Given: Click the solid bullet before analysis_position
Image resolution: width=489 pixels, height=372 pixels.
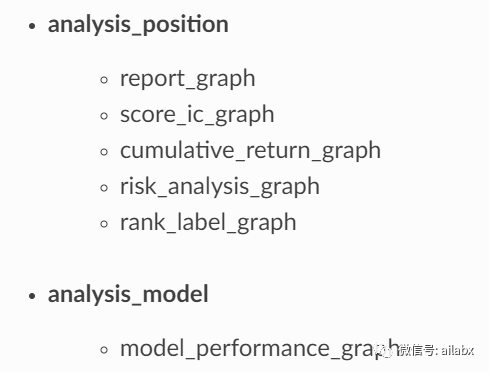Looking at the screenshot, I should pos(32,26).
